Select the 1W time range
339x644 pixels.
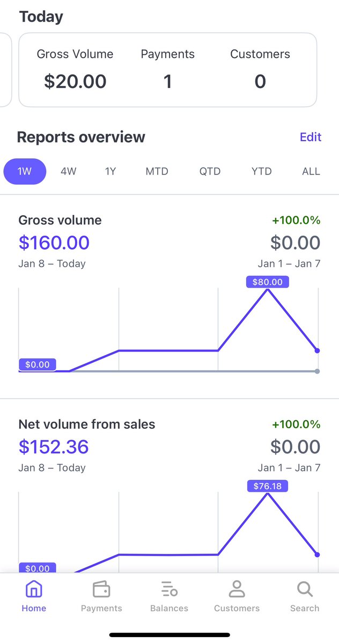tap(25, 172)
